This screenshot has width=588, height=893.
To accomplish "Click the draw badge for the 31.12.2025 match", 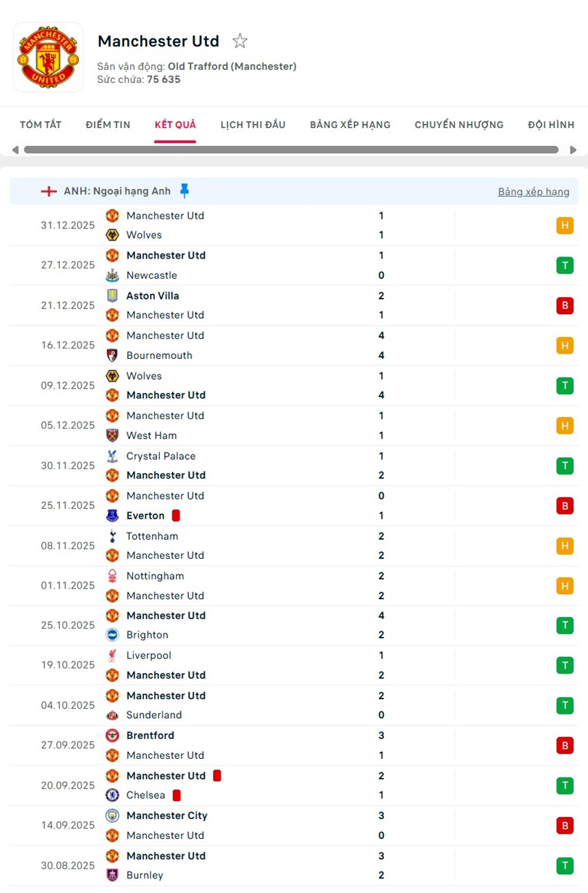I will 564,225.
